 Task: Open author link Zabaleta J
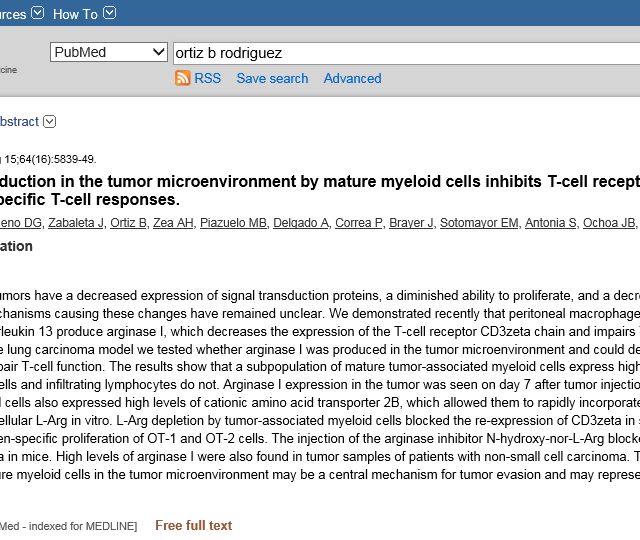(76, 222)
